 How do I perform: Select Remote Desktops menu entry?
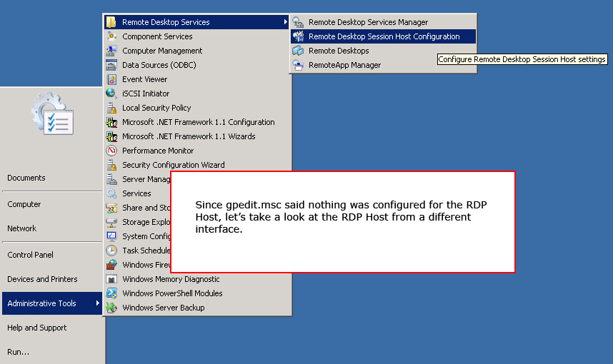pyautogui.click(x=383, y=51)
